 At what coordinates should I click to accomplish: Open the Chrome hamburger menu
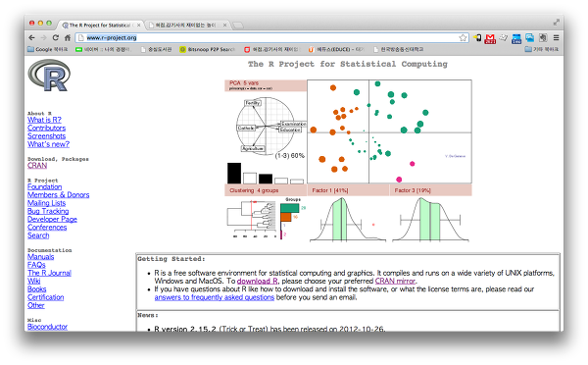coord(557,37)
